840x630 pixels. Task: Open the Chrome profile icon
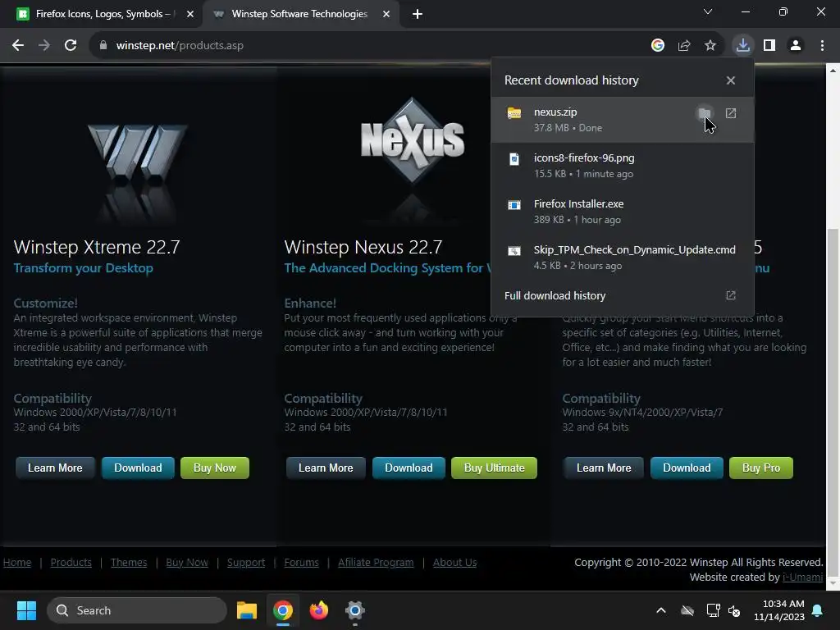point(796,46)
